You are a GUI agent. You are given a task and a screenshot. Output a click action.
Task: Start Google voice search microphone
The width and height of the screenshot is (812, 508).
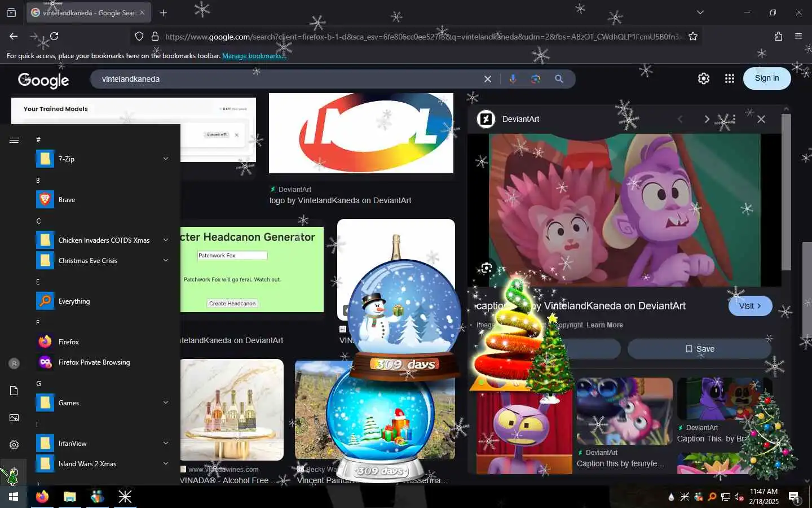pos(513,79)
